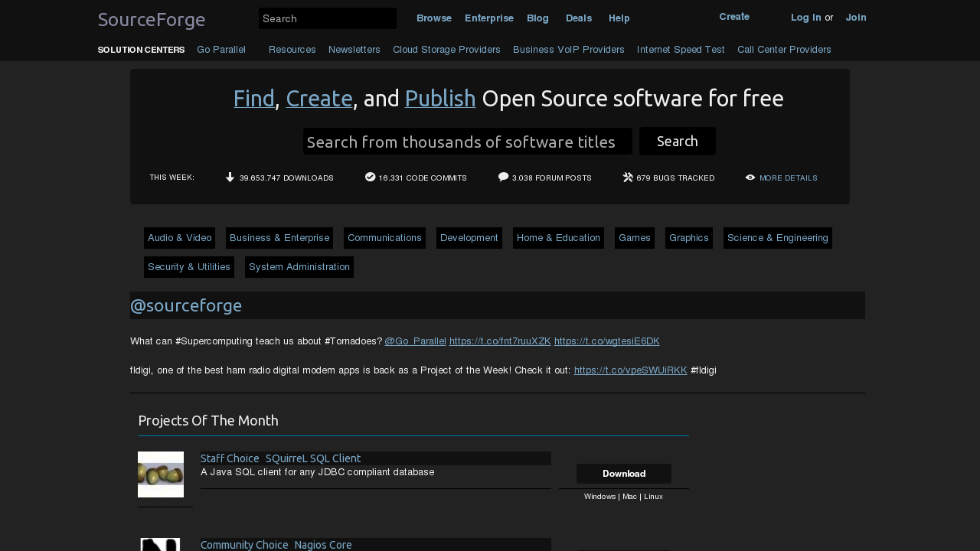Open Call Center Providers link

point(784,50)
